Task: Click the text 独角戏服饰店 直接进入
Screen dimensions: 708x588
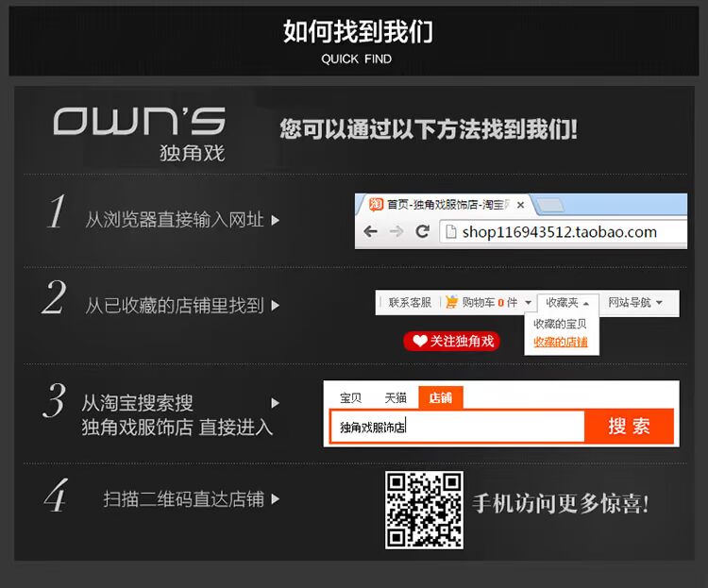Action: (177, 428)
